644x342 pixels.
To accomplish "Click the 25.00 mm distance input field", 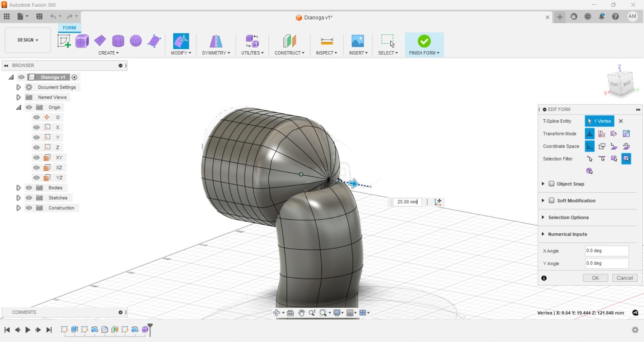I will [407, 202].
